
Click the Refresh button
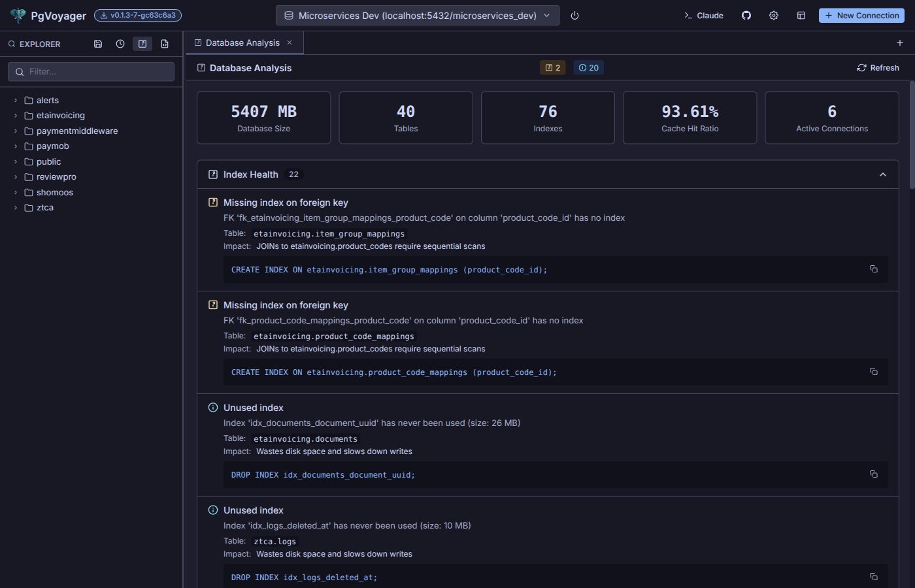[x=878, y=68]
